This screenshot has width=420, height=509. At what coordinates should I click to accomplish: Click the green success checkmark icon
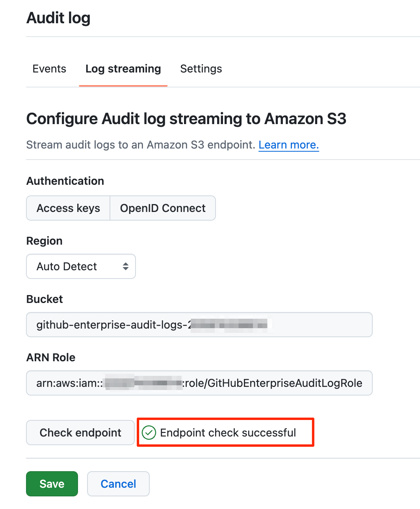149,433
